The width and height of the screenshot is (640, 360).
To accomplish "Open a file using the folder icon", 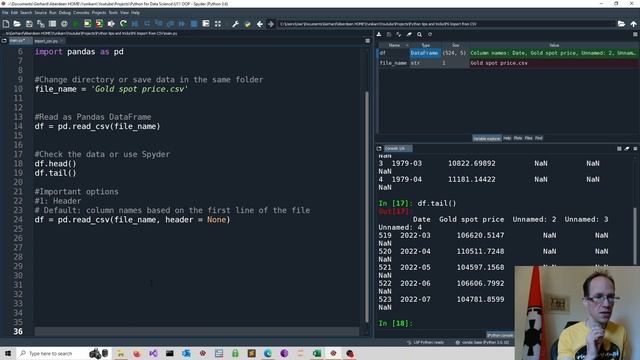I will (17, 24).
